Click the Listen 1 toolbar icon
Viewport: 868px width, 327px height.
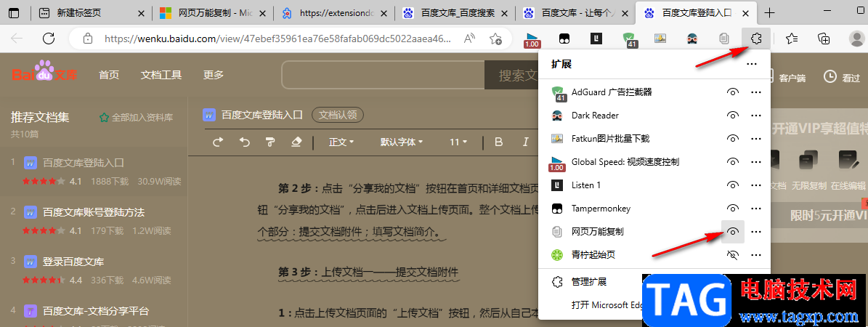tap(596, 39)
